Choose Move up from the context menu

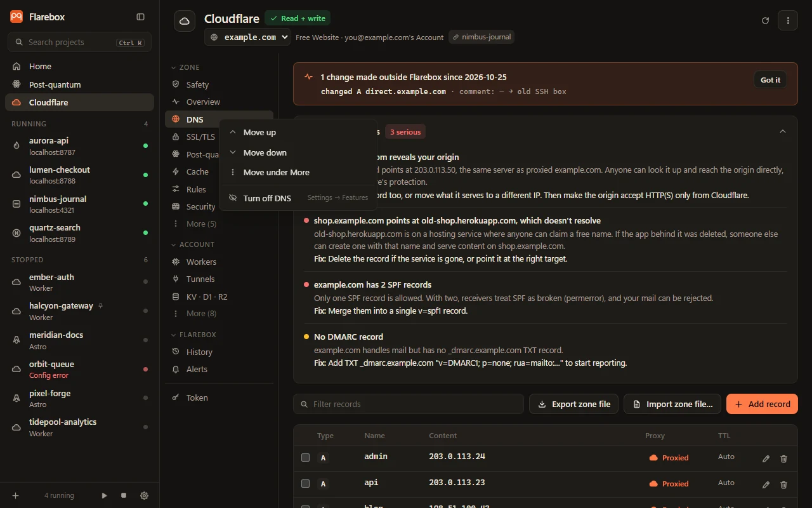[298, 133]
